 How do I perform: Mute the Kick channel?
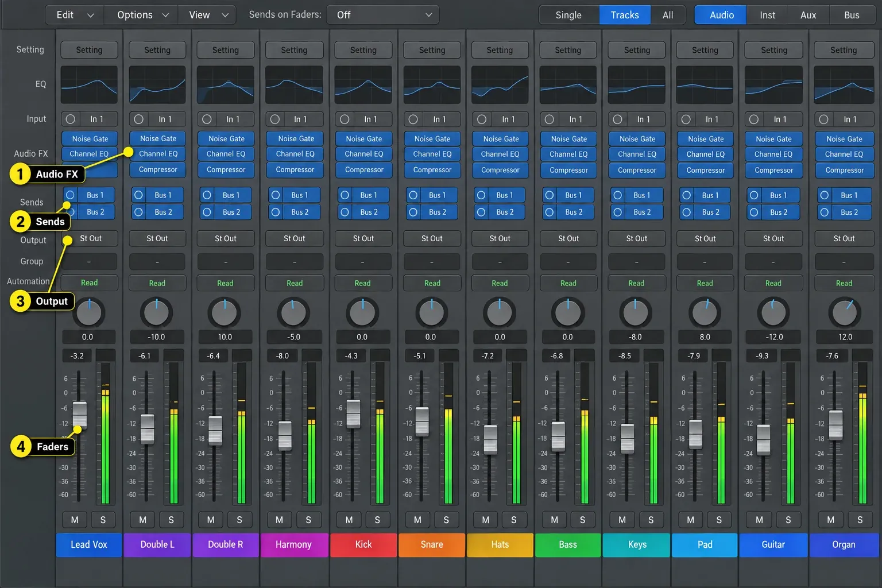pyautogui.click(x=349, y=520)
